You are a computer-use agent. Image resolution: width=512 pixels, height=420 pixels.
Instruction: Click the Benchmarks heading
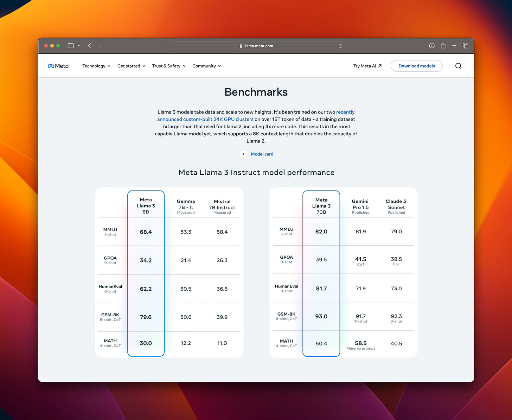pos(256,92)
